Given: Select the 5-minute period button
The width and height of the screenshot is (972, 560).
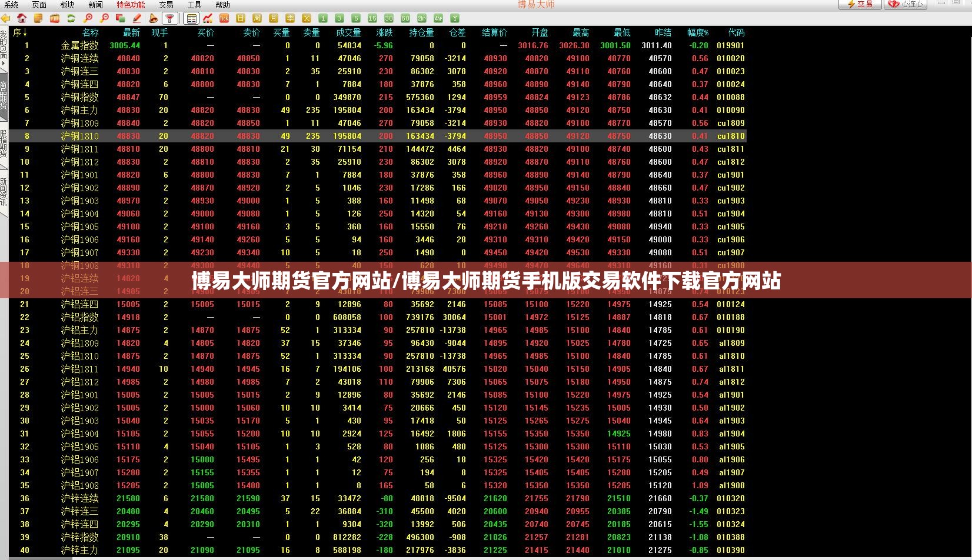Looking at the screenshot, I should pyautogui.click(x=356, y=18).
